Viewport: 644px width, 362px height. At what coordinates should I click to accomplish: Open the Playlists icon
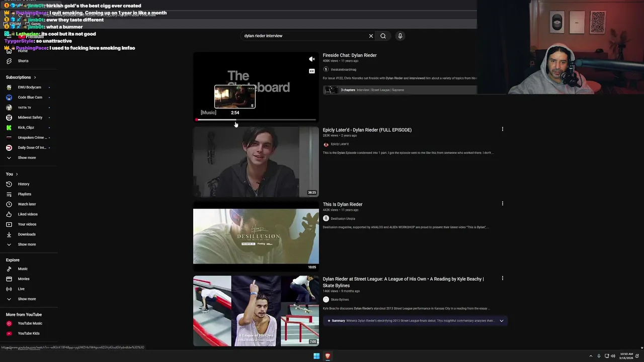coord(9,194)
